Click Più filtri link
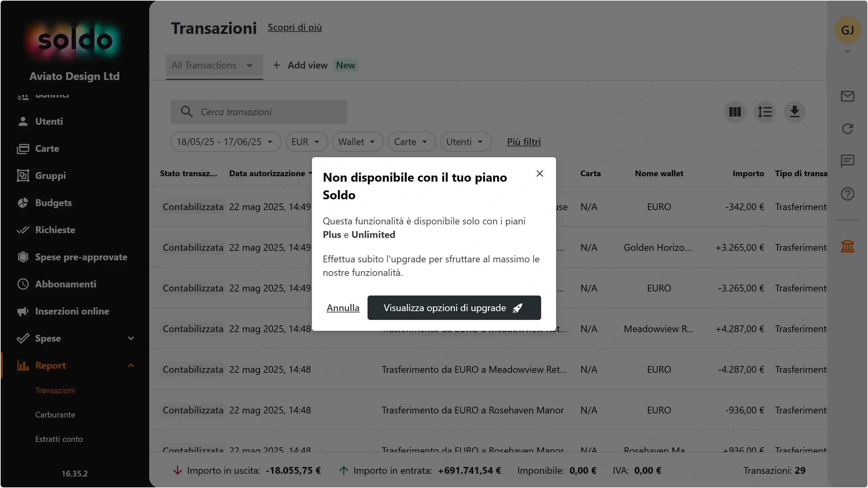This screenshot has height=488, width=868. tap(524, 142)
